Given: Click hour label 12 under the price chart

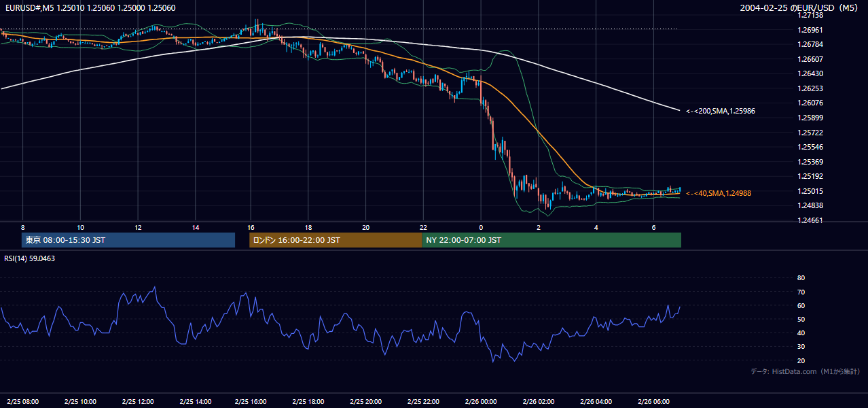Looking at the screenshot, I should coord(138,227).
